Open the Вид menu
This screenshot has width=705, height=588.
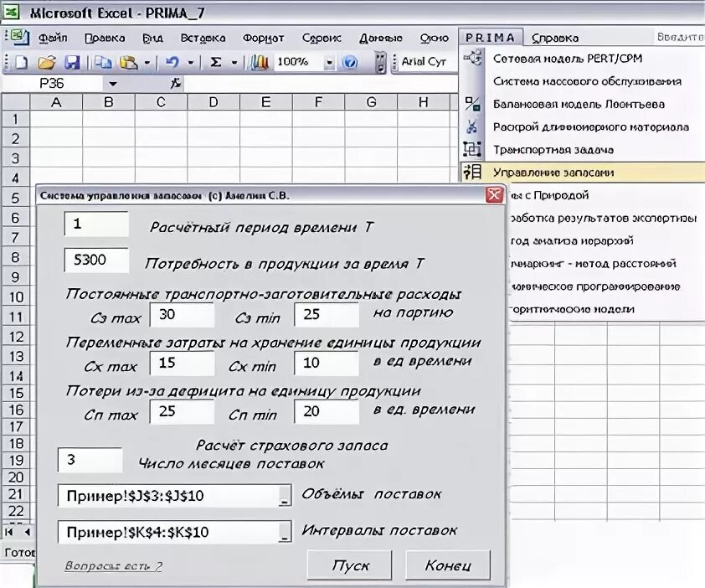152,39
